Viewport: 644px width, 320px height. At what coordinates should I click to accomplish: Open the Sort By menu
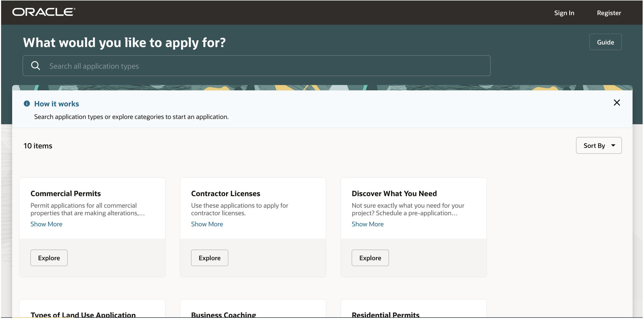[x=598, y=146]
